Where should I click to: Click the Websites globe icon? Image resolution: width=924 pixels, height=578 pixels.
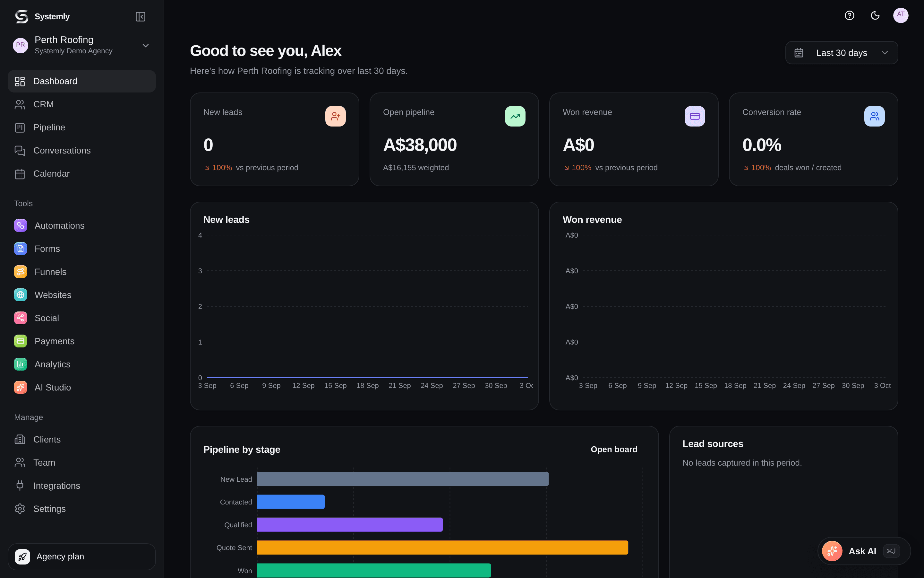click(x=21, y=295)
